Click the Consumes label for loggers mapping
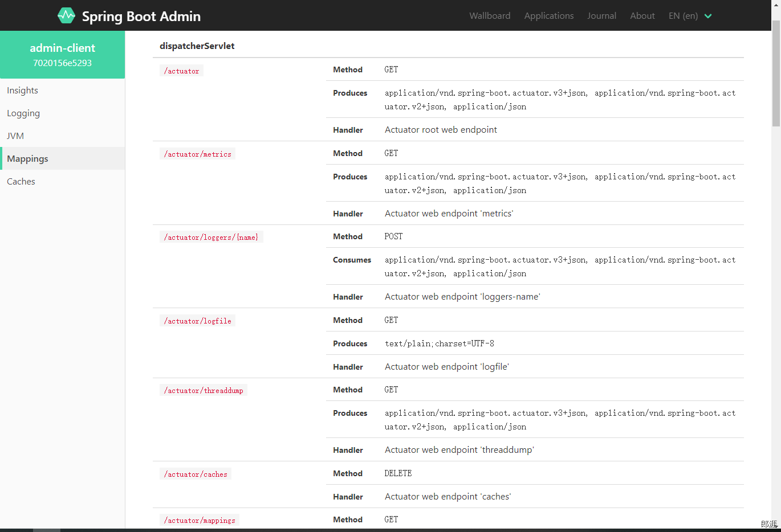 pyautogui.click(x=352, y=260)
